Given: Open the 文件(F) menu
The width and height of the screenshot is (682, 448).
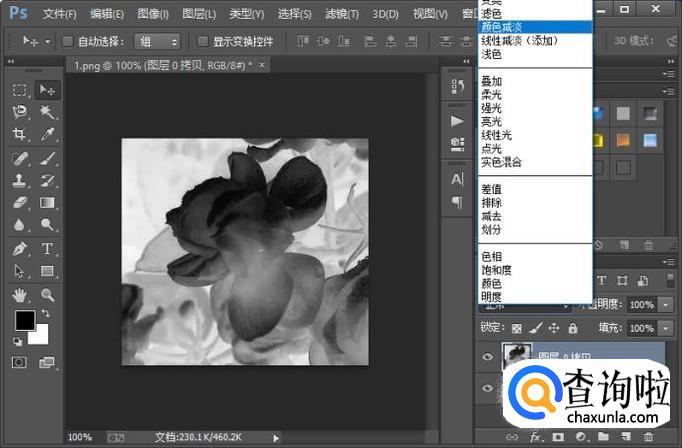Looking at the screenshot, I should click(x=60, y=14).
